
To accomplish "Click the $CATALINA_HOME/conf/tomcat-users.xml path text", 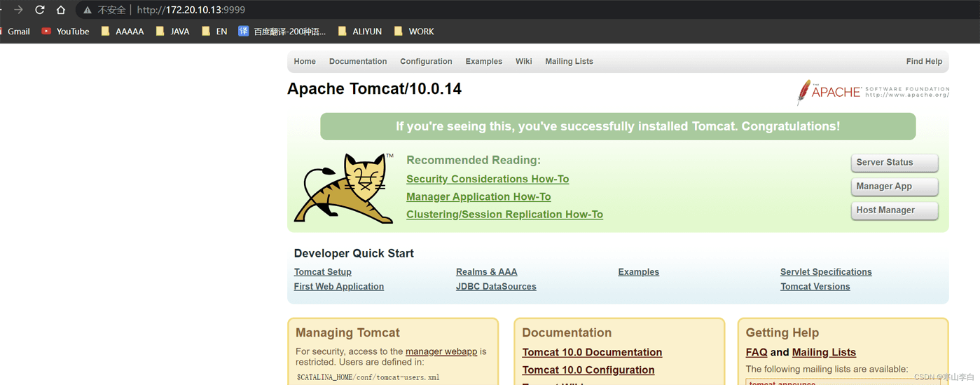I will coord(368,377).
